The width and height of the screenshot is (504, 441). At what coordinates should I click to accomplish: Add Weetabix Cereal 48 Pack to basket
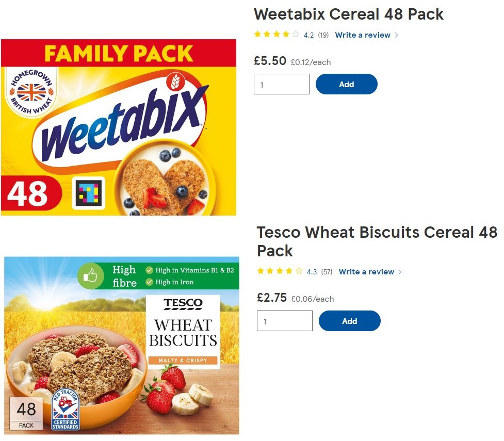click(346, 84)
